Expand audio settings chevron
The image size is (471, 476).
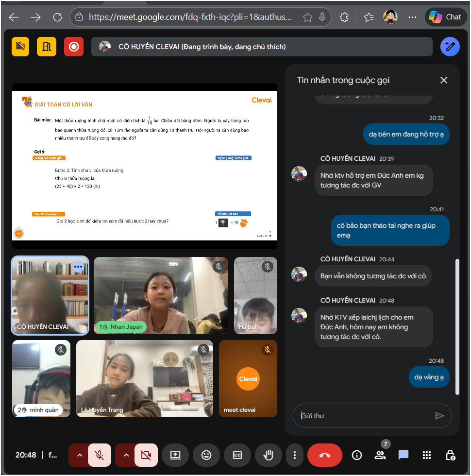(79, 455)
